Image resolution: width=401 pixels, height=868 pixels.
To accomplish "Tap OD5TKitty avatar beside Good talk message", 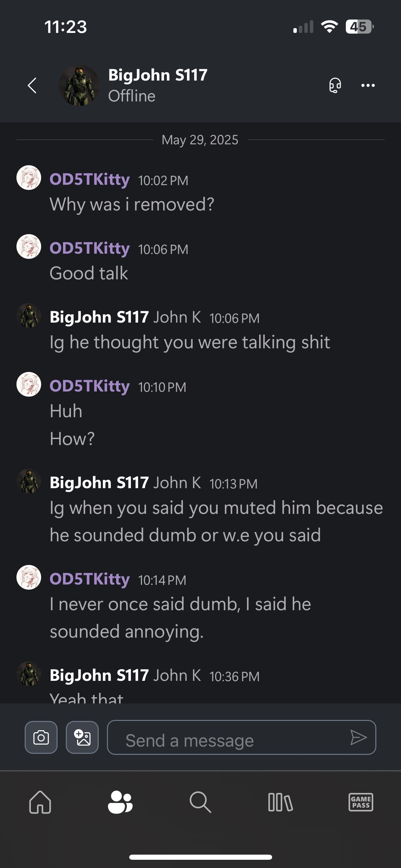I will [29, 246].
